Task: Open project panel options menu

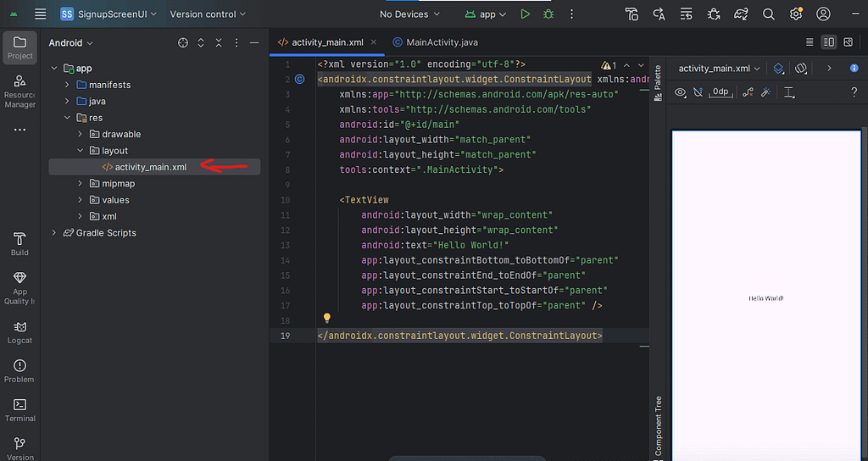Action: tap(236, 43)
